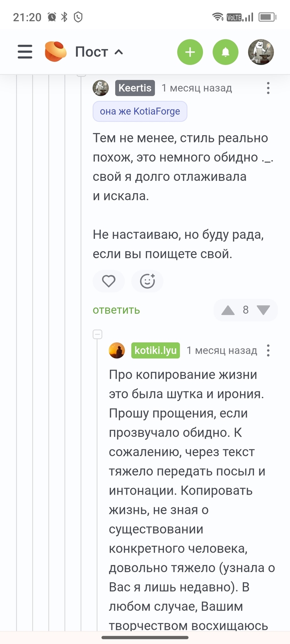Add emoji reaction to Keertis comment
290x644 pixels.
(147, 281)
